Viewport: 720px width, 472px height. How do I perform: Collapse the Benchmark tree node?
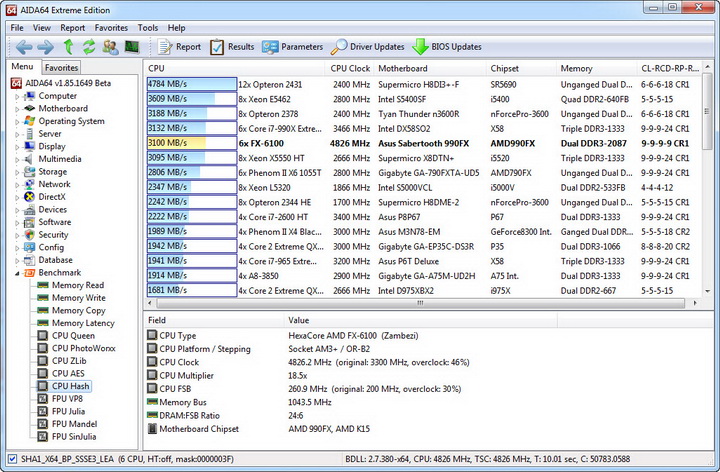coord(17,273)
